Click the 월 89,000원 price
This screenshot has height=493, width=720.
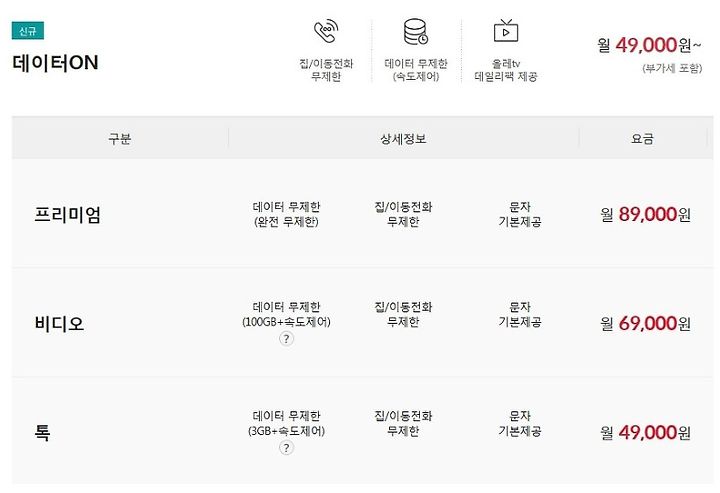(x=645, y=214)
